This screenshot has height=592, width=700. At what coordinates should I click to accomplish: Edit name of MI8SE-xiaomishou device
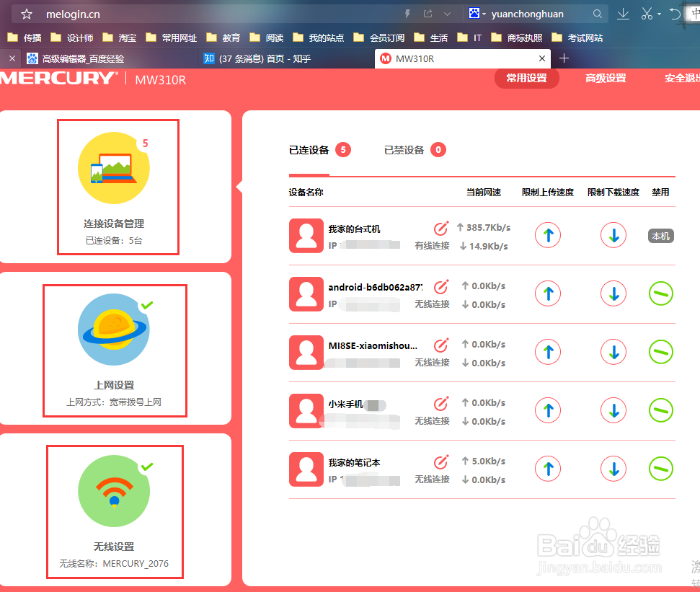click(x=440, y=345)
